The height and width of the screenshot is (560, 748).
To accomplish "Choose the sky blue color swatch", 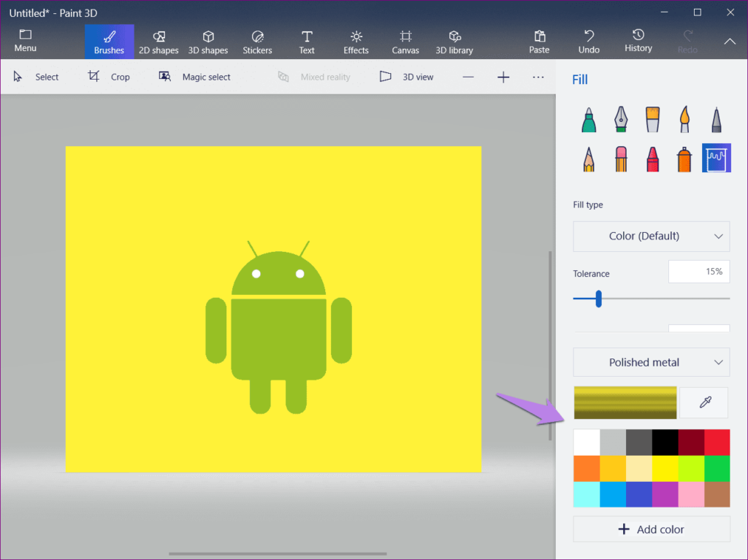I will 613,494.
